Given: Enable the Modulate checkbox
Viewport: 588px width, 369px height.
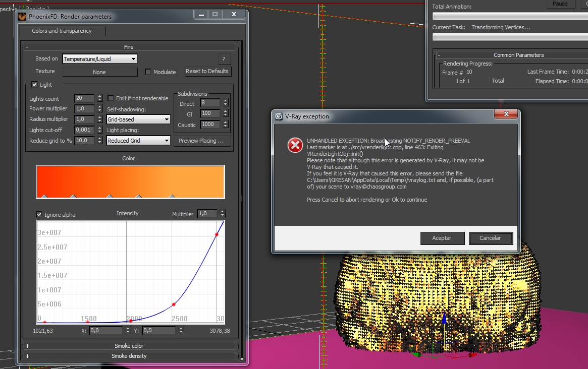Looking at the screenshot, I should (x=148, y=72).
